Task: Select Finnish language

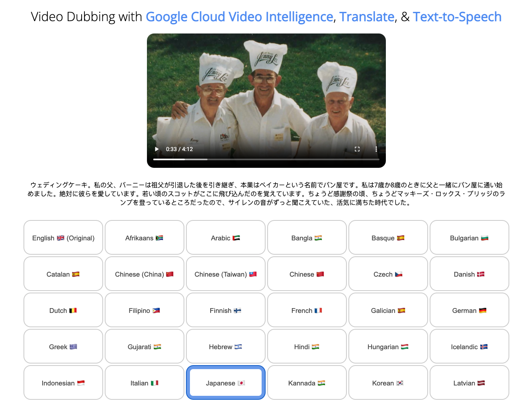Action: click(x=226, y=310)
